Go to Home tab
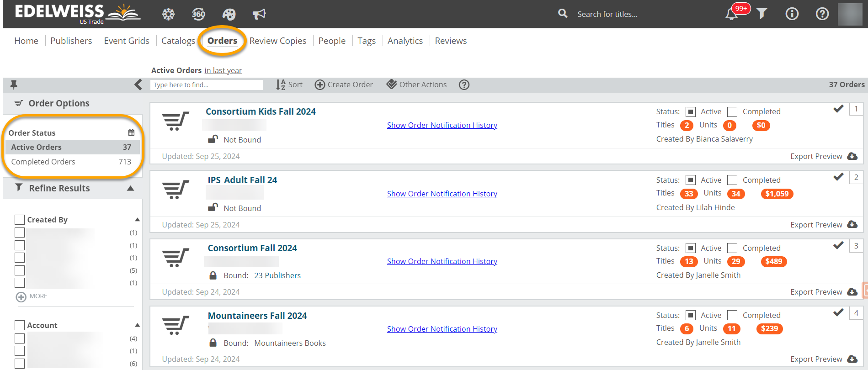Screen dimensions: 868x370 pos(26,41)
